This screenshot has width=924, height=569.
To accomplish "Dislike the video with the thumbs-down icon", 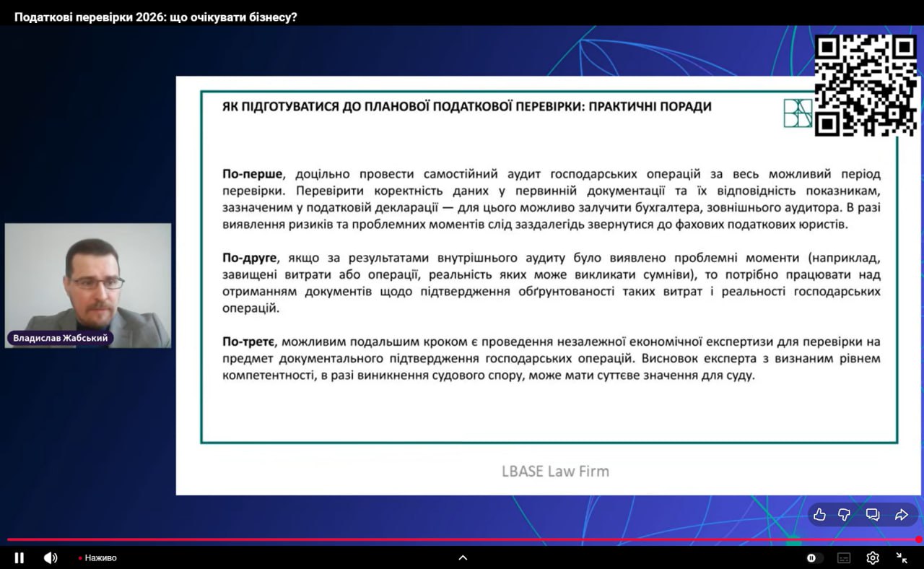I will click(844, 514).
